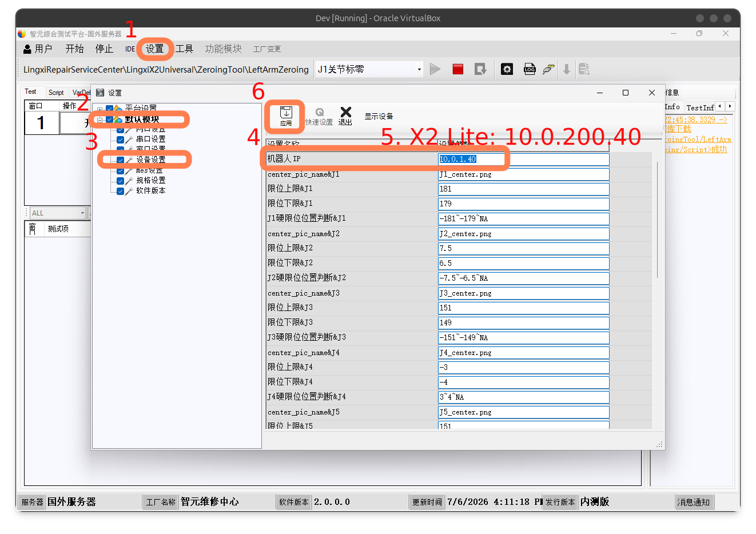Click the right tab-scroll arrow near TestInf
The image size is (756, 534).
(730, 106)
